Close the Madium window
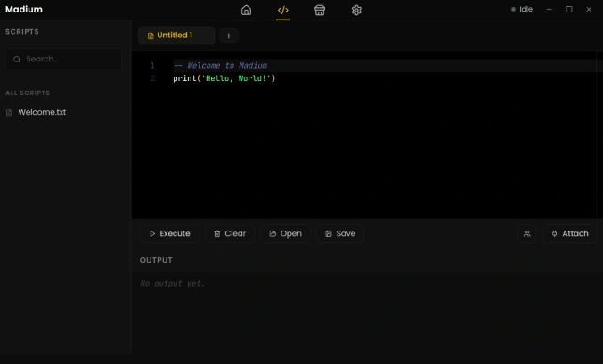The height and width of the screenshot is (364, 603). pyautogui.click(x=589, y=9)
